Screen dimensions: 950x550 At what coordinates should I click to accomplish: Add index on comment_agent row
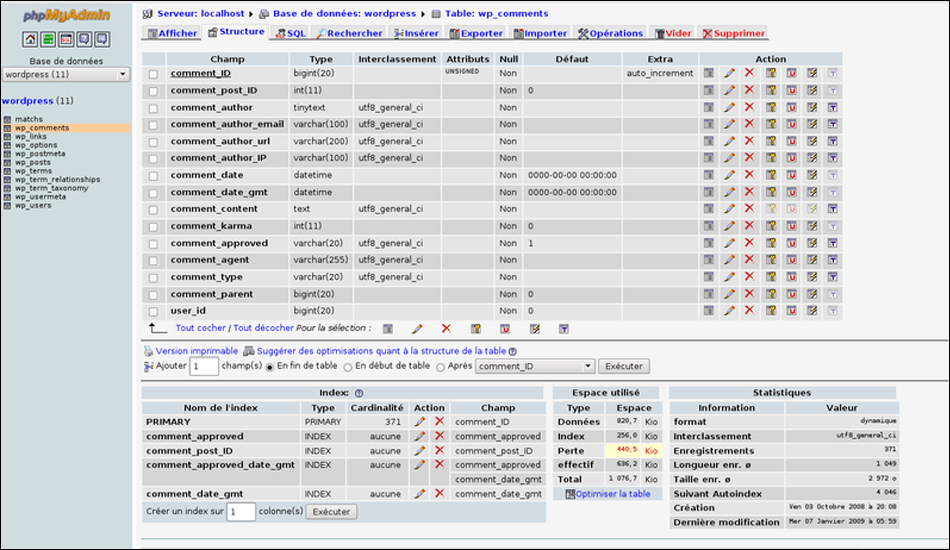[812, 260]
